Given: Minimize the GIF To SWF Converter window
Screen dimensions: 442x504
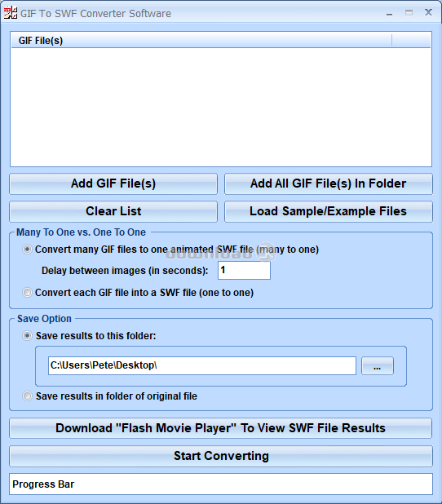Looking at the screenshot, I should (389, 14).
